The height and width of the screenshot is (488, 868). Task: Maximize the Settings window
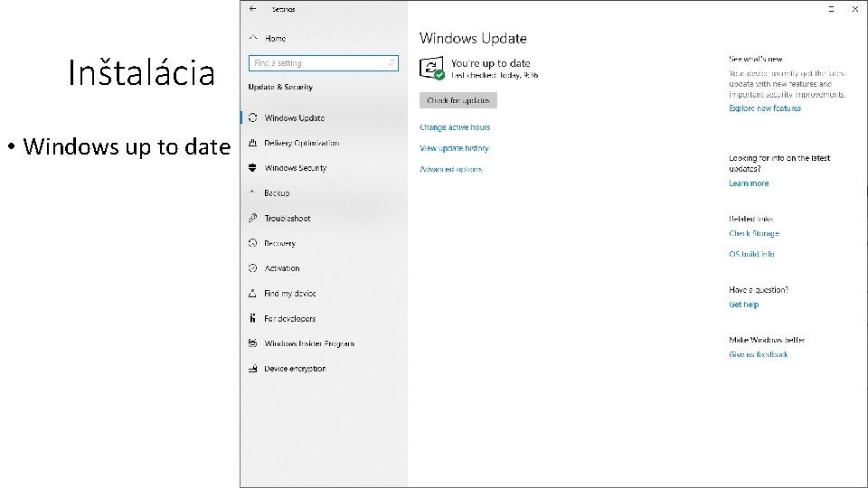pos(832,9)
